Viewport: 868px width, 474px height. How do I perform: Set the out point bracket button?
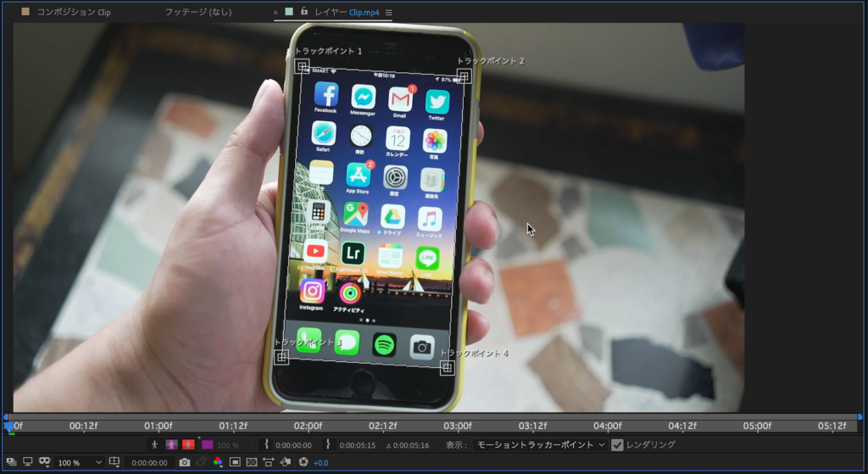(x=328, y=444)
